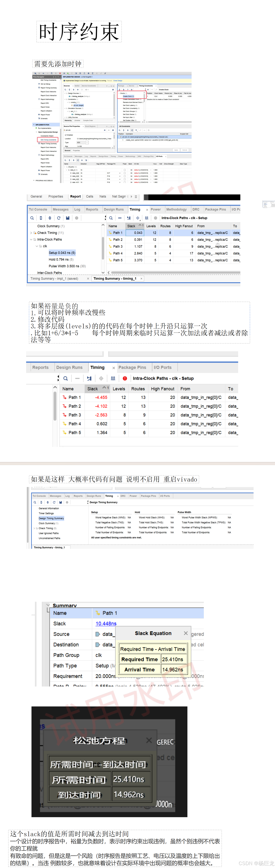
Task: Select Hold 0.794 ns (5) in the tree
Action: [x=61, y=260]
